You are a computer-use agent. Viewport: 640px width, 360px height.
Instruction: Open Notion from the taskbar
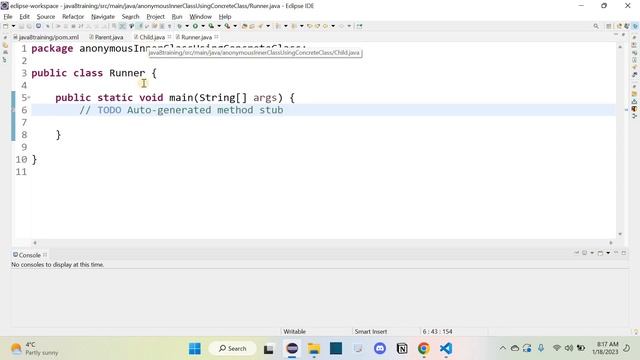coord(402,349)
